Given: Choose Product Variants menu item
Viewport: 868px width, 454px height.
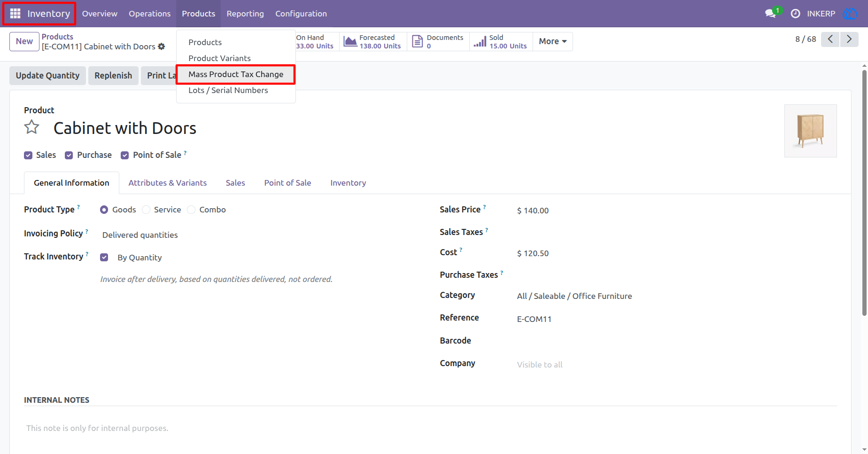Looking at the screenshot, I should [x=220, y=58].
